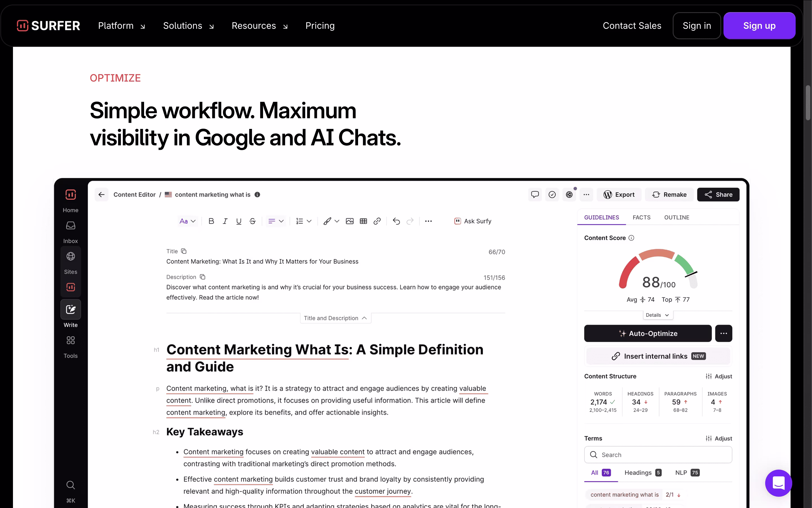Image resolution: width=812 pixels, height=508 pixels.
Task: Switch to the GUIDELINES tab
Action: (601, 217)
